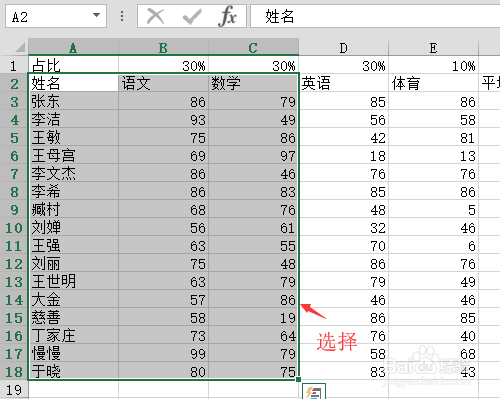
Task: Open the Name Box dropdown arrow
Action: point(96,15)
